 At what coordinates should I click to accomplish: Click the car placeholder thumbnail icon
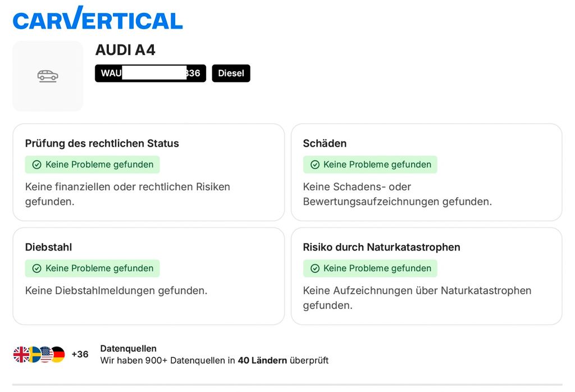click(48, 76)
